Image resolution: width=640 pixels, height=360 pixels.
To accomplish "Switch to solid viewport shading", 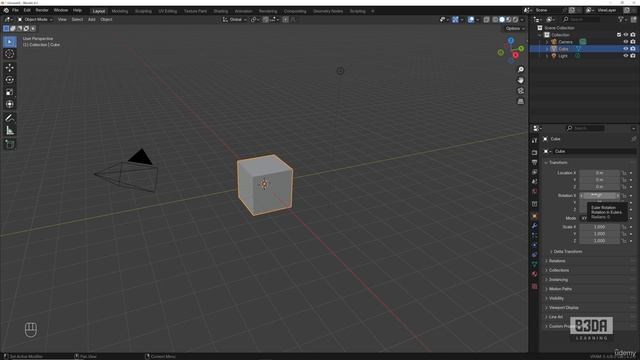I will coord(502,20).
